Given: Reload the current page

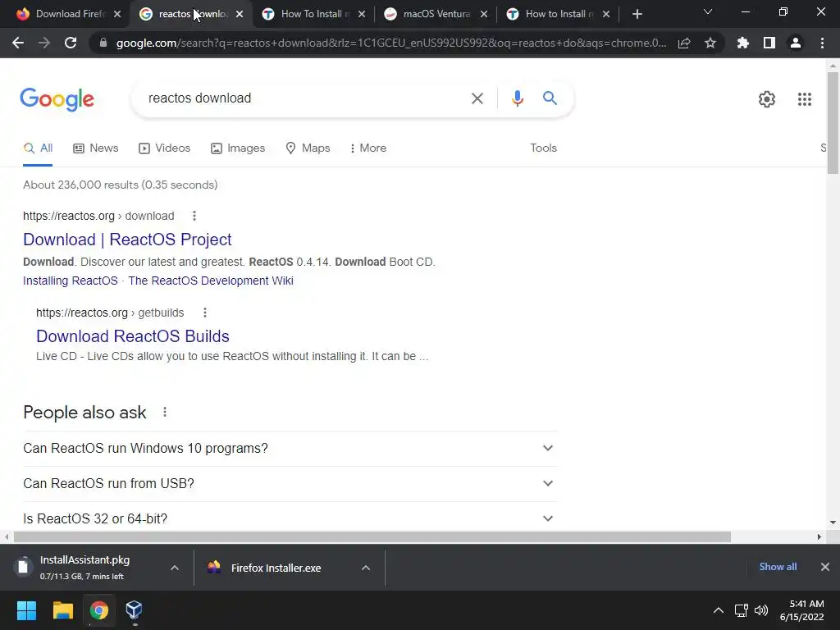Looking at the screenshot, I should click(71, 43).
